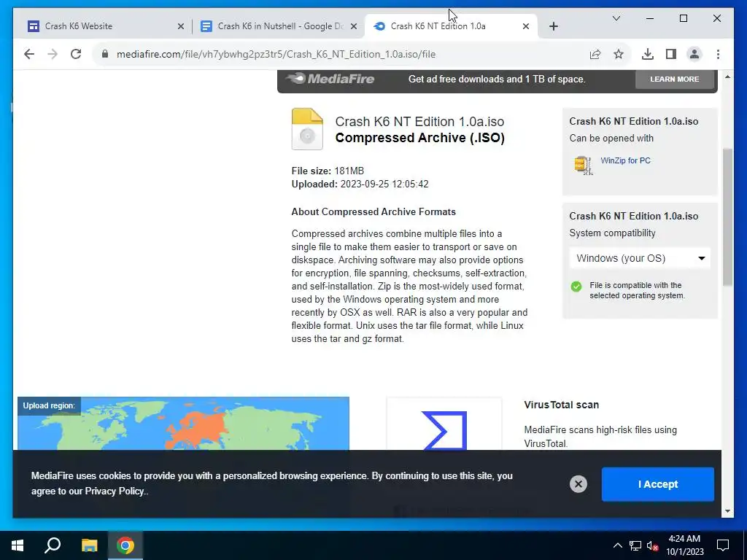Open the Windows Start menu
The image size is (747, 560).
18,545
